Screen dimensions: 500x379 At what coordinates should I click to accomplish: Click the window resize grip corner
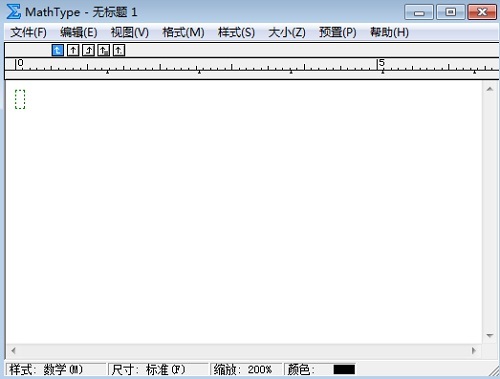click(x=493, y=371)
